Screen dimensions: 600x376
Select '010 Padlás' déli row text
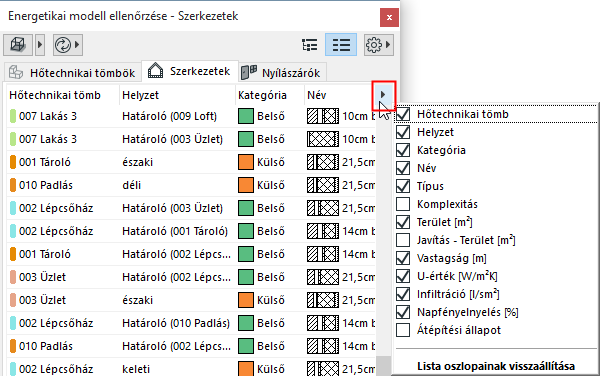coord(46,185)
